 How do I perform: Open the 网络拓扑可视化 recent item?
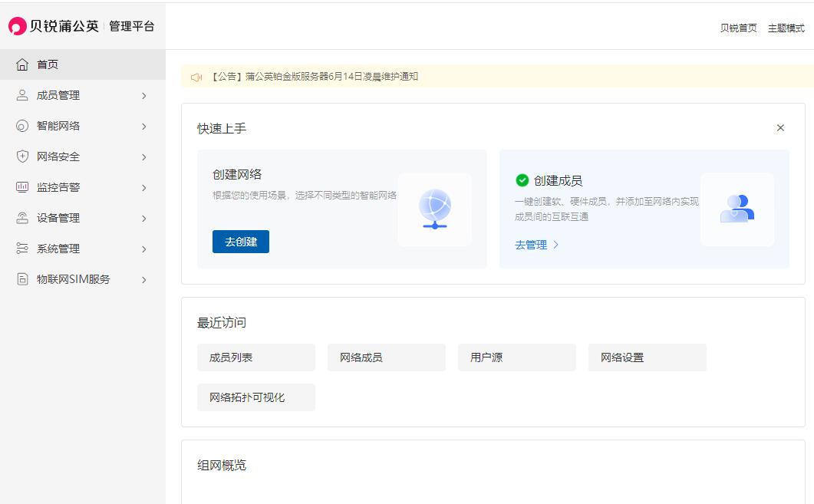(256, 397)
